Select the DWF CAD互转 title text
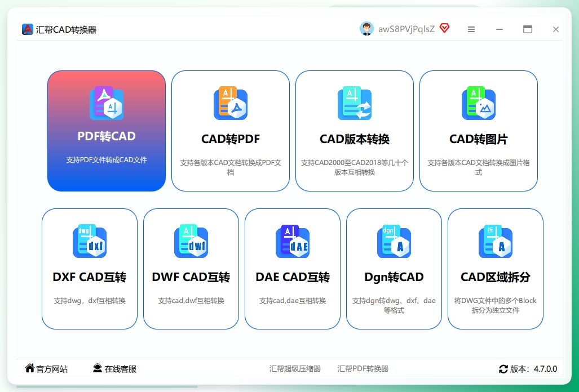The width and height of the screenshot is (579, 392). tap(191, 277)
